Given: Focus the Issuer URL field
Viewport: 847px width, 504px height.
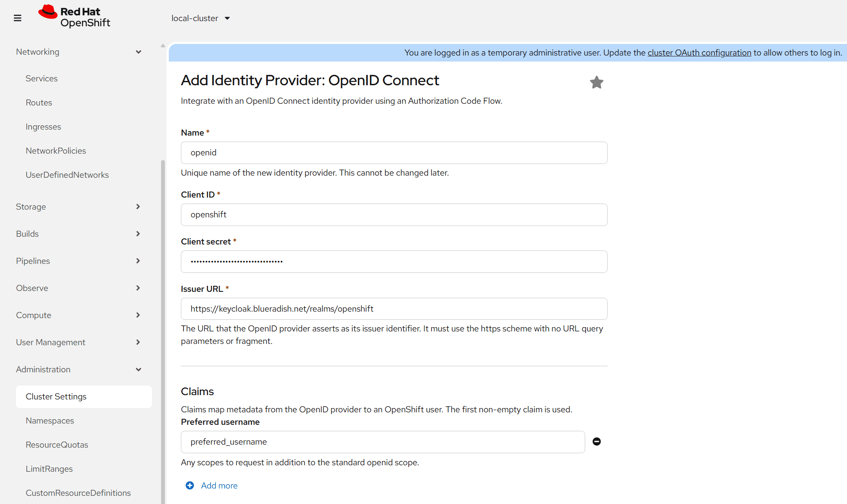Looking at the screenshot, I should pos(394,309).
